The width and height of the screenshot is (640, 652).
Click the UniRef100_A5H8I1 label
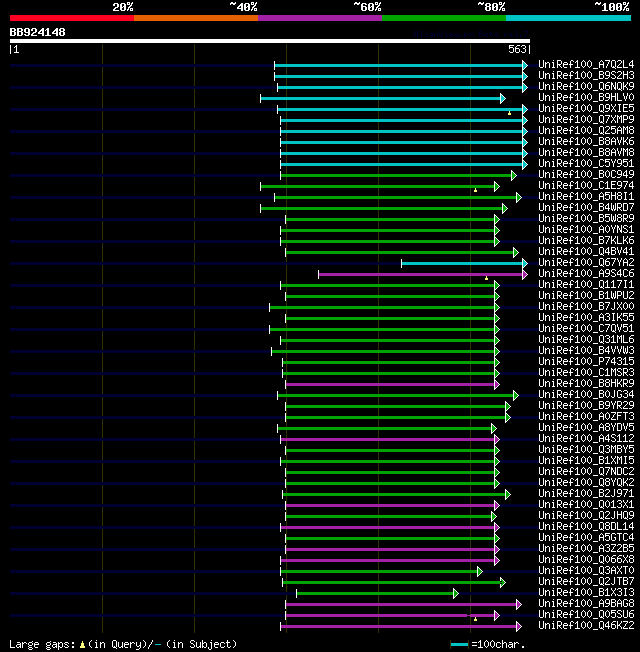tap(586, 196)
